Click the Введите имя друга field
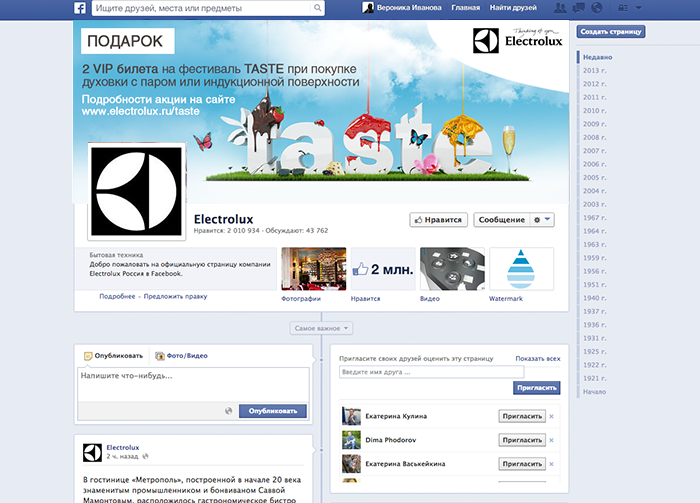 coord(431,372)
